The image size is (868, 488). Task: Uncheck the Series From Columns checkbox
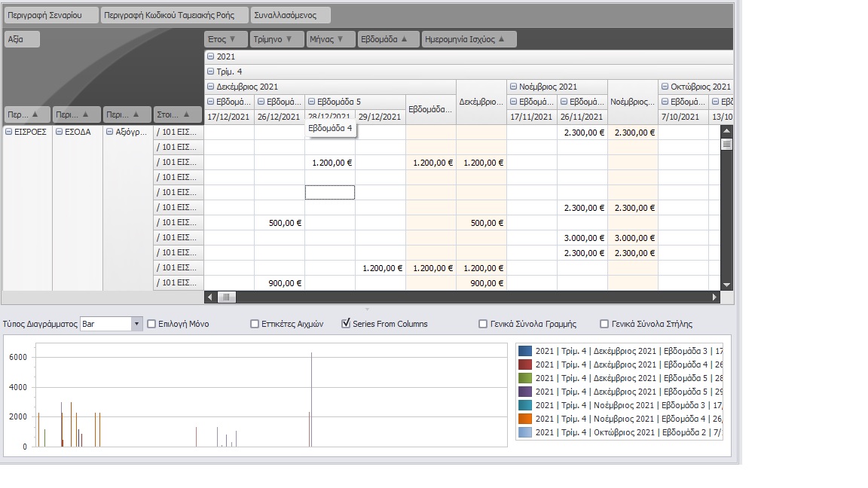[346, 324]
